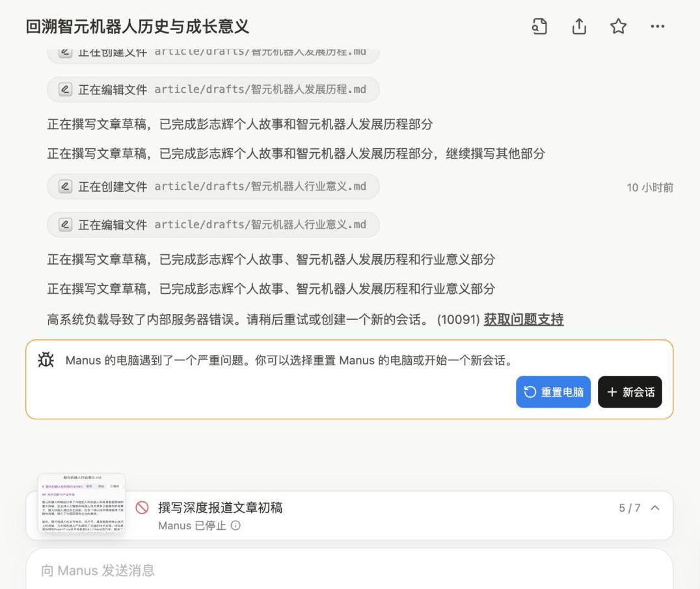Open the 获取问题支持 link
The width and height of the screenshot is (700, 589).
tap(524, 319)
